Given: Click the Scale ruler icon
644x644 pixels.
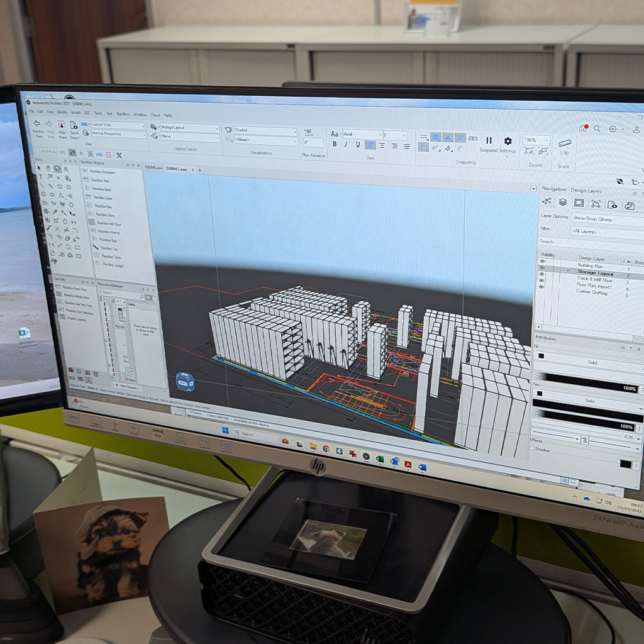Looking at the screenshot, I should (564, 144).
